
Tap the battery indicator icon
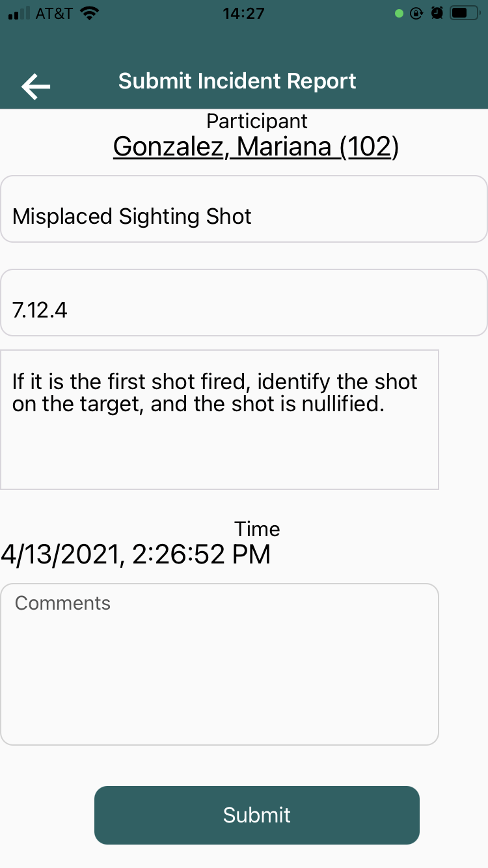465,13
